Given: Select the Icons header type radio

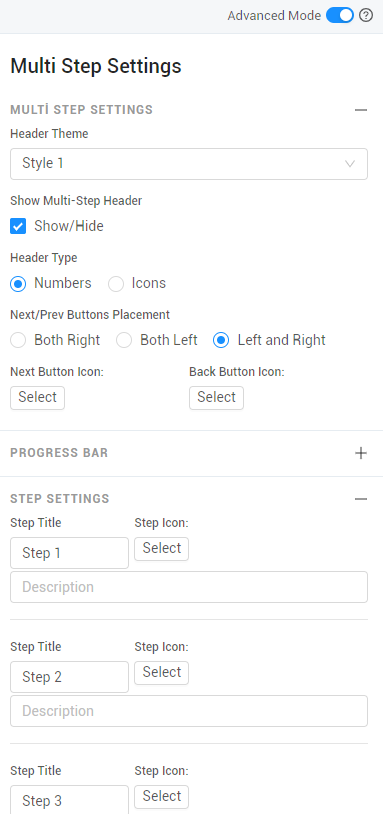Looking at the screenshot, I should (x=116, y=283).
